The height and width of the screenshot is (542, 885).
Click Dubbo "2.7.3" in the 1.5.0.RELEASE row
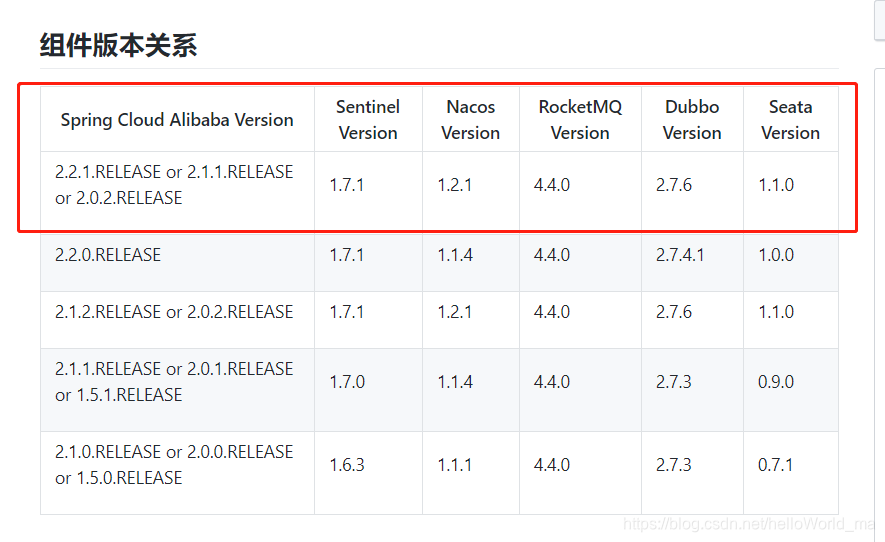673,465
